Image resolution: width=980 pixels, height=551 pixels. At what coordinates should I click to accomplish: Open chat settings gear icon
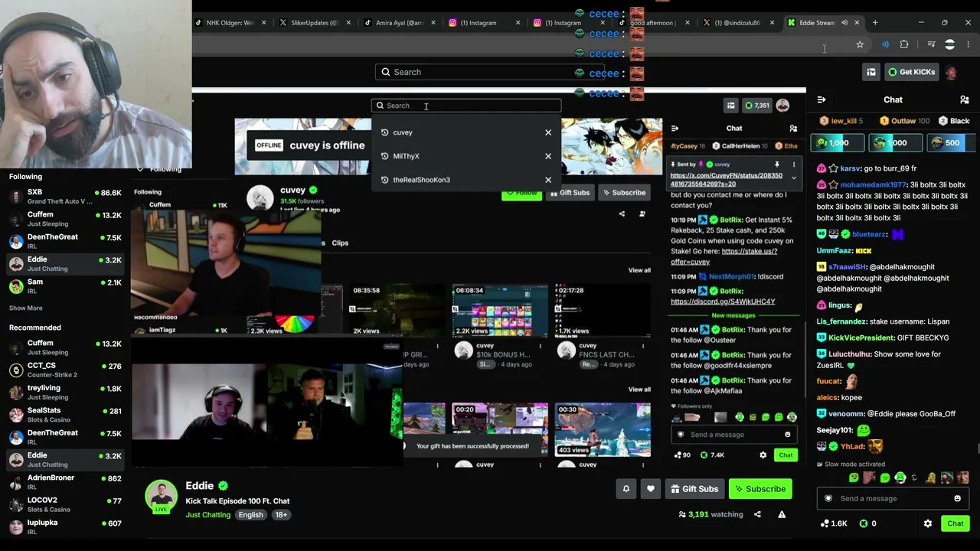click(x=928, y=523)
